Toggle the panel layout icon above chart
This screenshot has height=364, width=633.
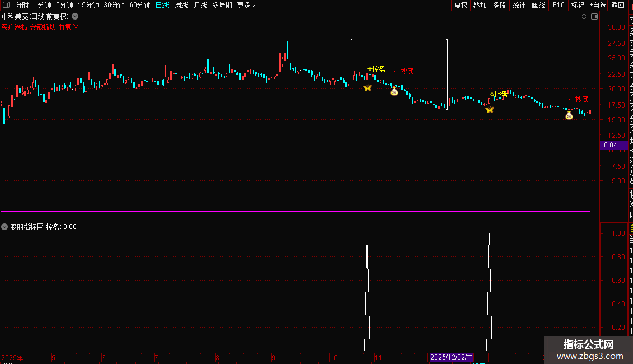coord(594,17)
